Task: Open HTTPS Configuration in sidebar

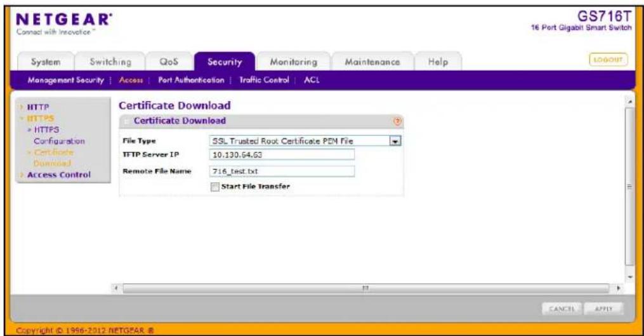Action: click(58, 135)
